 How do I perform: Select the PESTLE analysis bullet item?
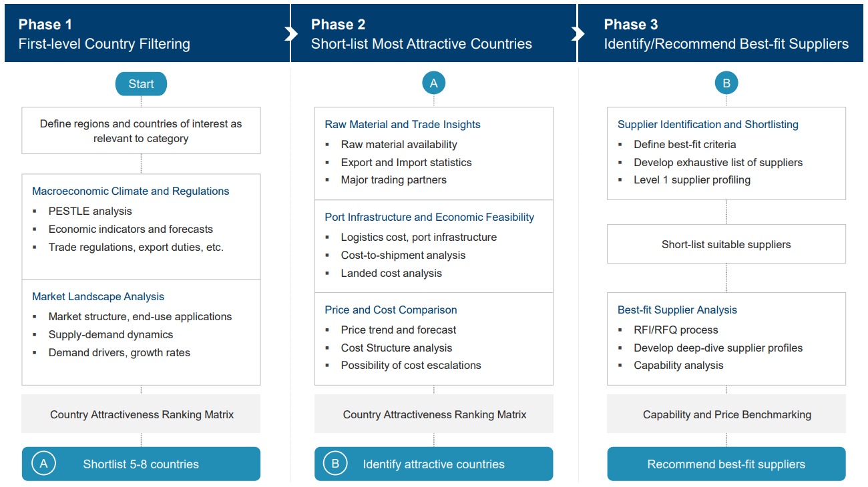coord(90,211)
